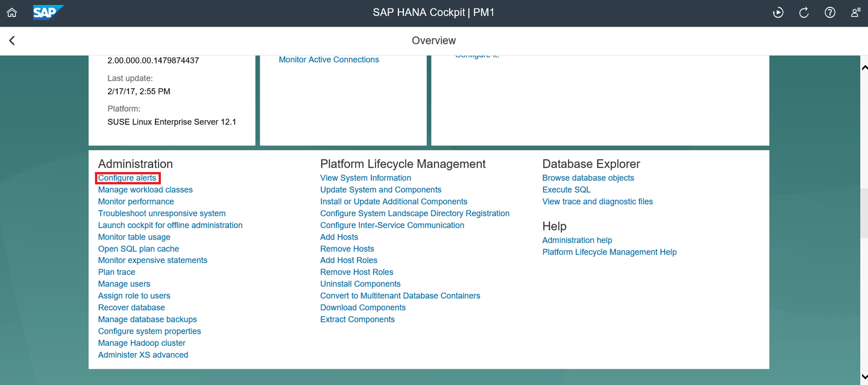Click the last update value 2/17/17, 2:55 PM
The width and height of the screenshot is (868, 385).
point(139,91)
